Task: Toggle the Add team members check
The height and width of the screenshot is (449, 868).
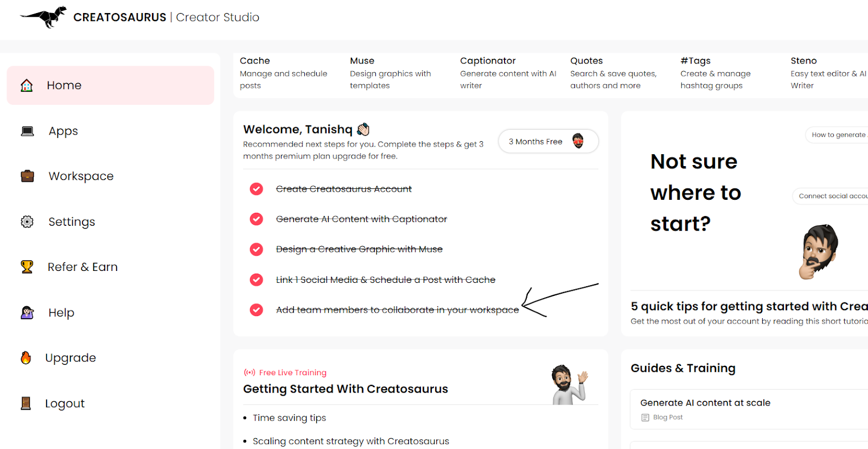Action: click(x=256, y=309)
